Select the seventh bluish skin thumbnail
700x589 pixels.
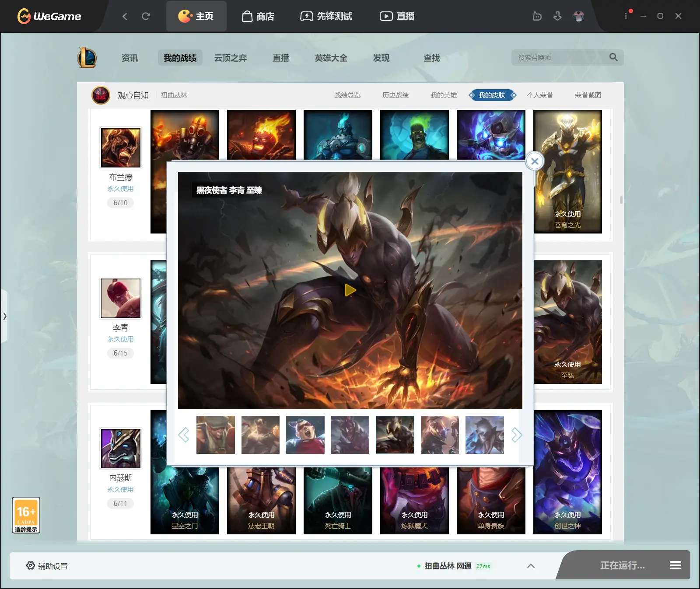(x=485, y=435)
